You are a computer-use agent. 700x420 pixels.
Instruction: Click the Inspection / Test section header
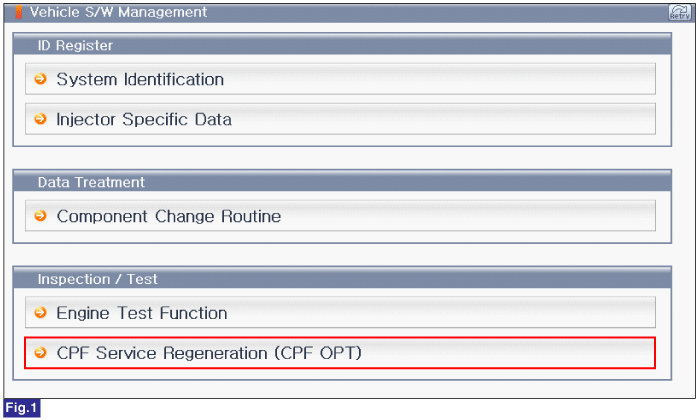point(342,279)
